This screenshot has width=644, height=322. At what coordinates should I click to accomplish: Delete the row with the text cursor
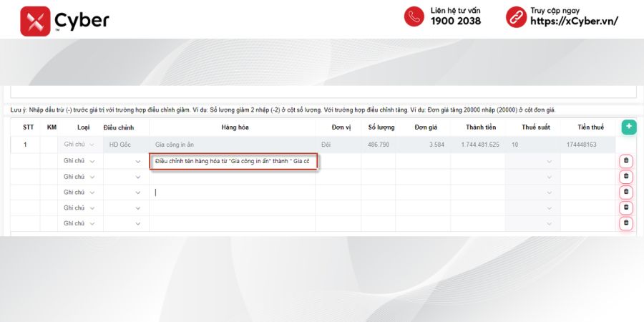coord(626,192)
